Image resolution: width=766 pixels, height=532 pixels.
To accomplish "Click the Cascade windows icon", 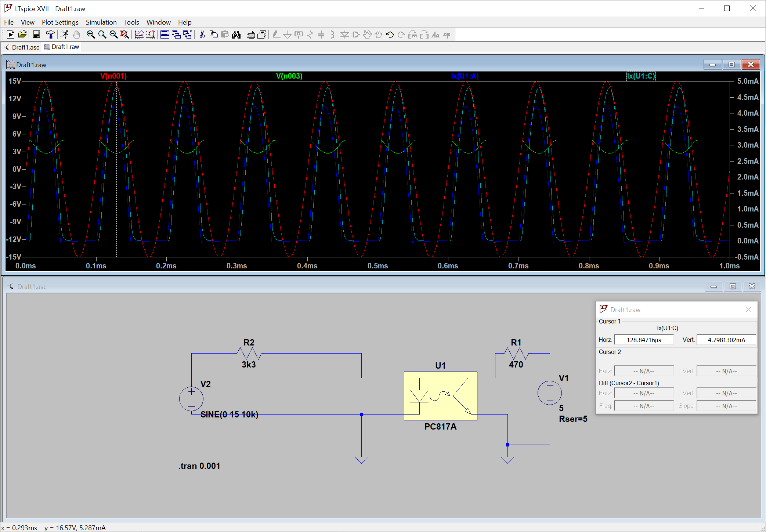I will click(x=176, y=35).
